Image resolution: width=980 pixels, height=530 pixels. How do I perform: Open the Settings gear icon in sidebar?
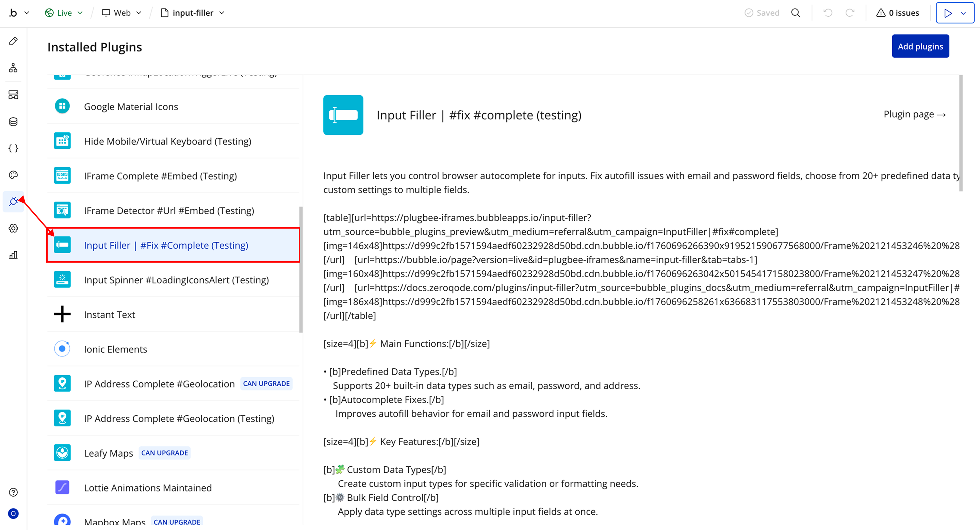tap(13, 229)
